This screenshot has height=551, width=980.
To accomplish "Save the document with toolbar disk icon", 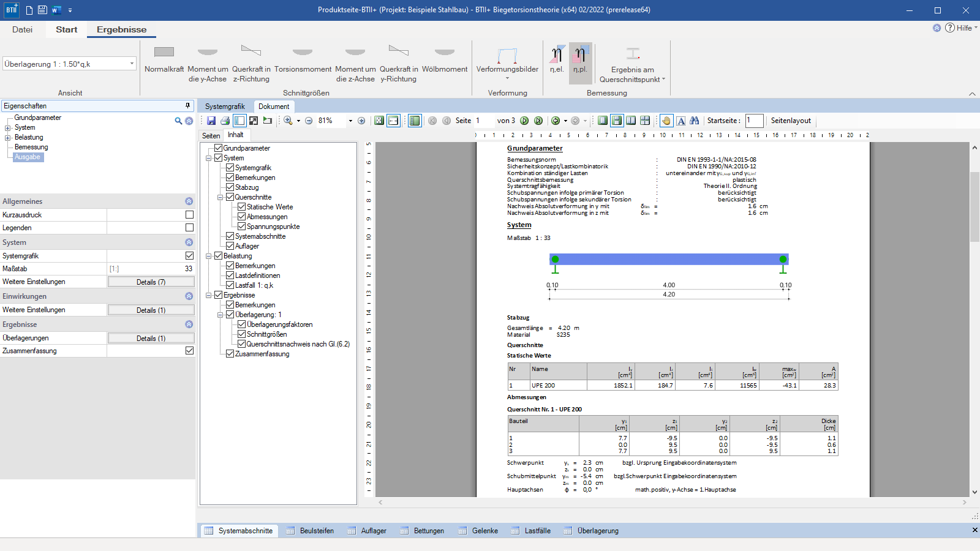I will (211, 121).
